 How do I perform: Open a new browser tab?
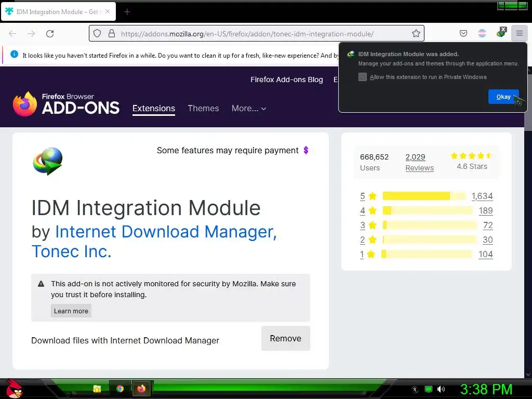pyautogui.click(x=127, y=12)
